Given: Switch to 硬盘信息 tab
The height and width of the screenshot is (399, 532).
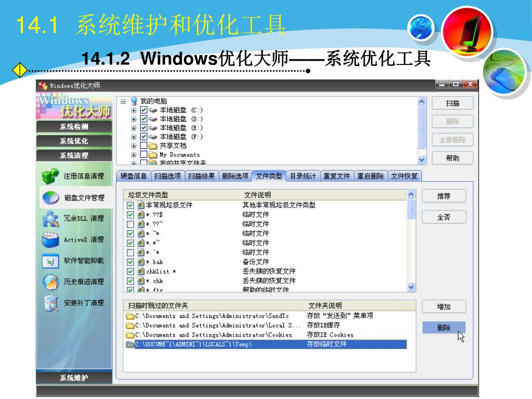Looking at the screenshot, I should (x=134, y=176).
